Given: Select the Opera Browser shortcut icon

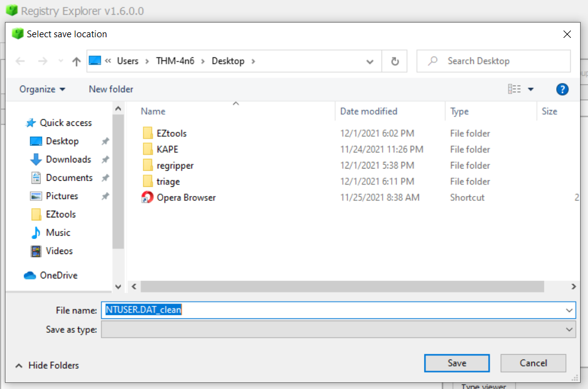Looking at the screenshot, I should click(x=147, y=197).
